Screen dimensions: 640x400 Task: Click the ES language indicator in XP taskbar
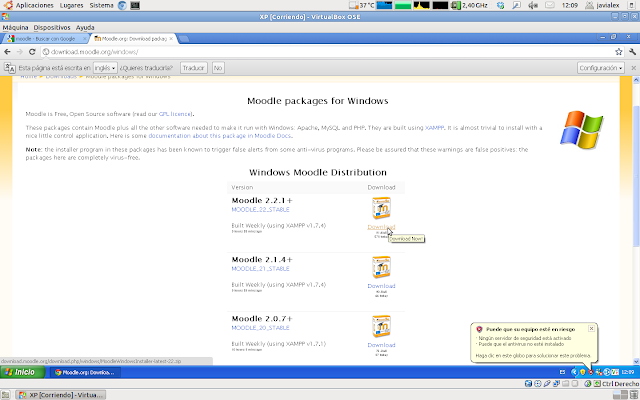[x=562, y=372]
